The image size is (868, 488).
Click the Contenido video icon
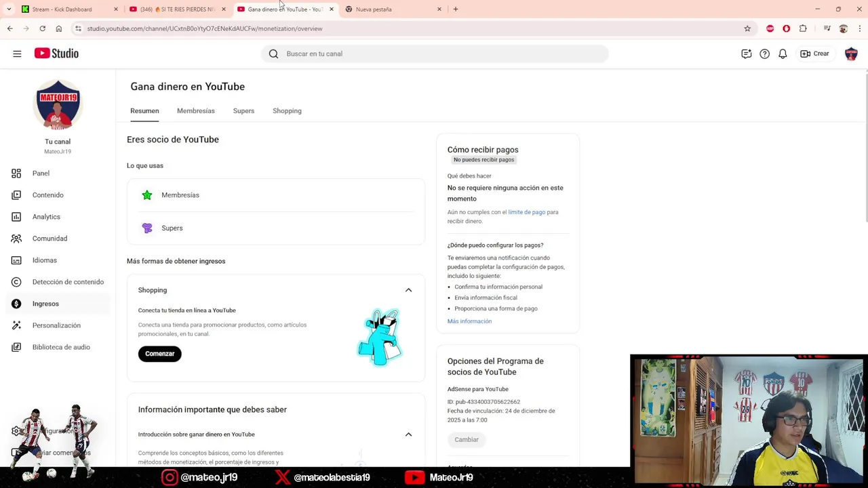point(16,195)
